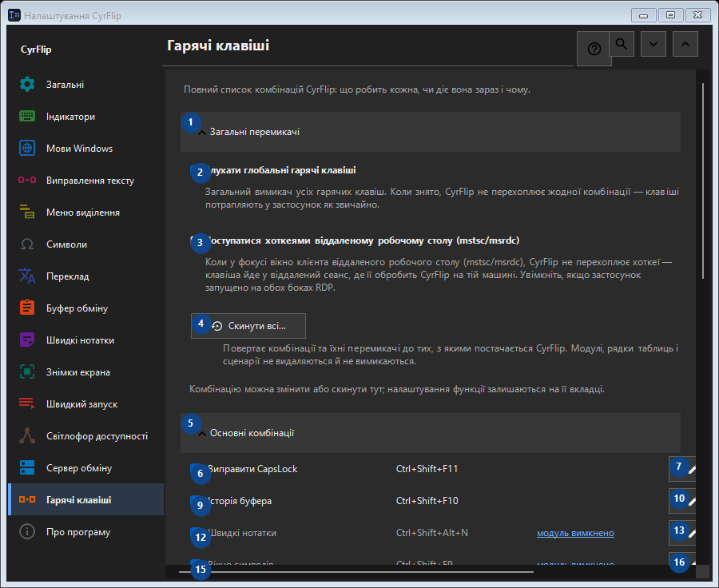719x588 pixels.
Task: Open help with the question mark icon
Action: [594, 49]
